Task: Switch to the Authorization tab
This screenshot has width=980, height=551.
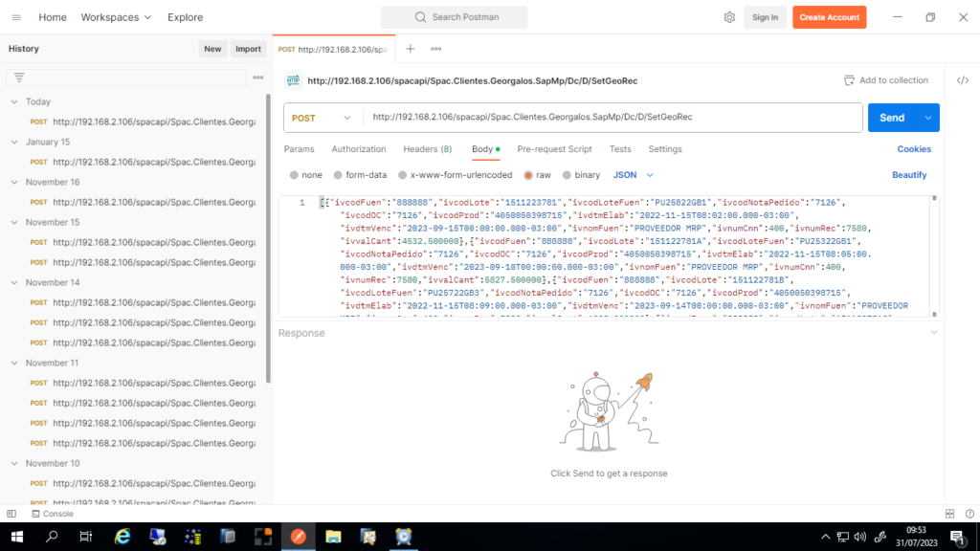Action: click(x=359, y=149)
